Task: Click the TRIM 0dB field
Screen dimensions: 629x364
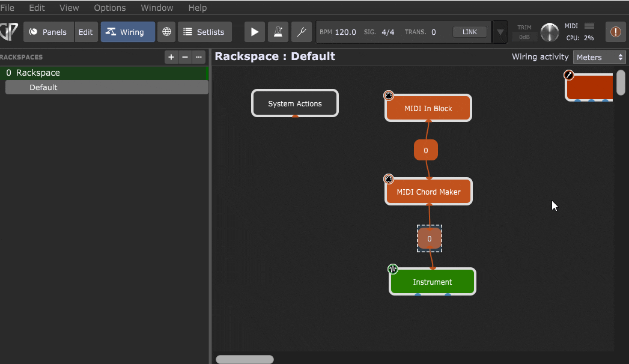Action: (524, 37)
